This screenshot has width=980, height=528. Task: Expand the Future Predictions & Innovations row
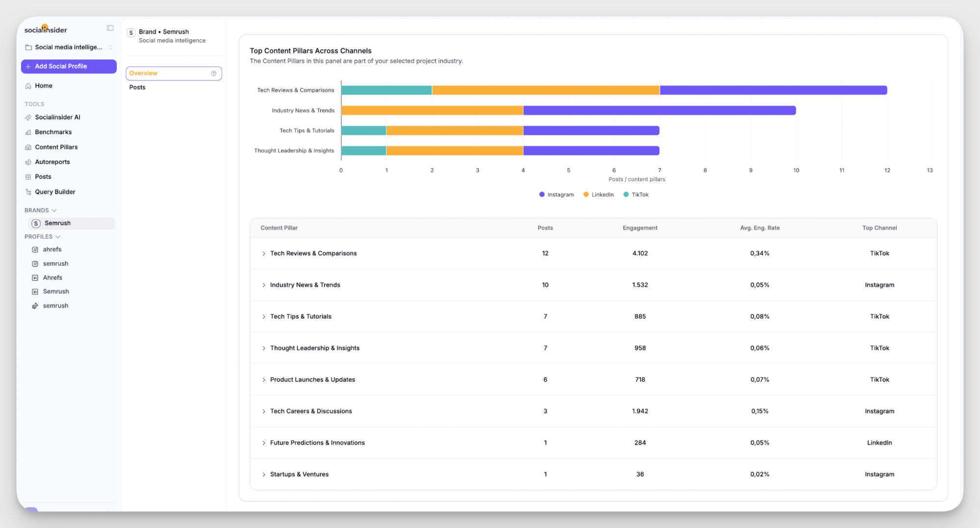point(264,443)
